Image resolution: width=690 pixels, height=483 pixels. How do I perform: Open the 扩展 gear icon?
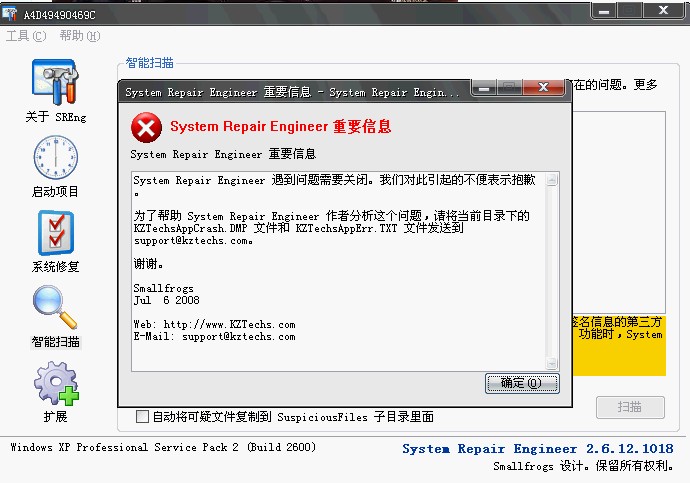click(56, 383)
